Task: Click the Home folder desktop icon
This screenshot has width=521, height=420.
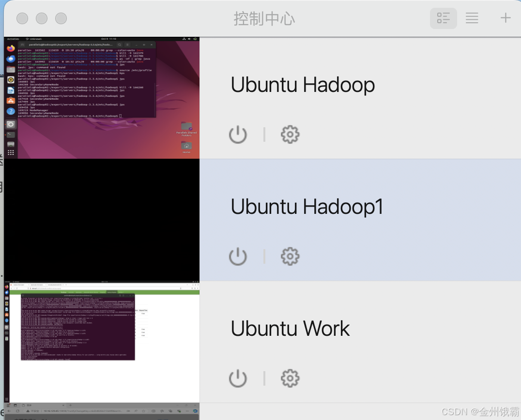Action: tap(186, 147)
